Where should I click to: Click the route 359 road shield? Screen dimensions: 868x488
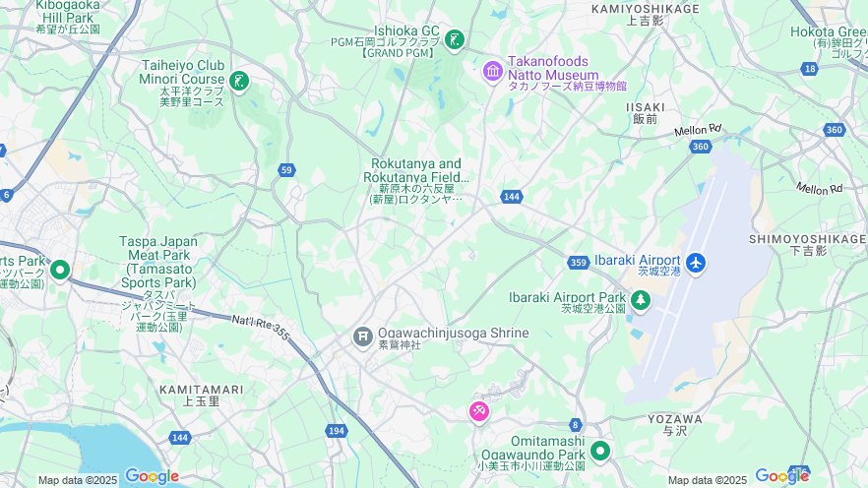(x=578, y=263)
